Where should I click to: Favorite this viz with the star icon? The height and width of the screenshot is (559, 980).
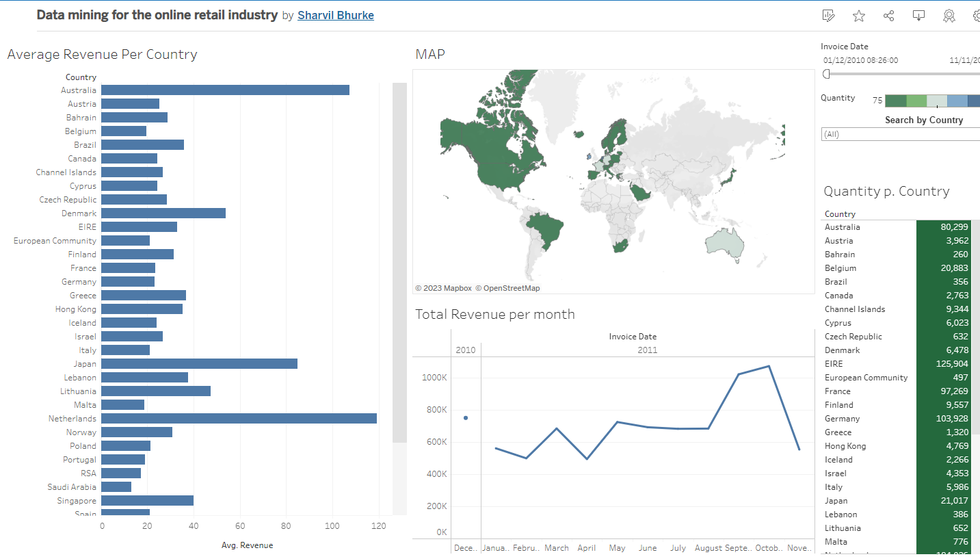tap(859, 16)
